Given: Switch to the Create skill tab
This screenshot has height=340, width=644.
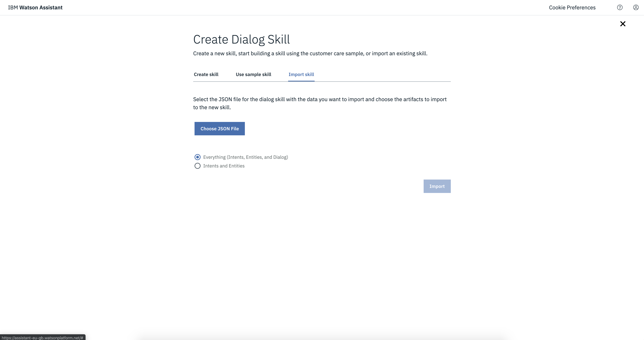Looking at the screenshot, I should click(206, 74).
